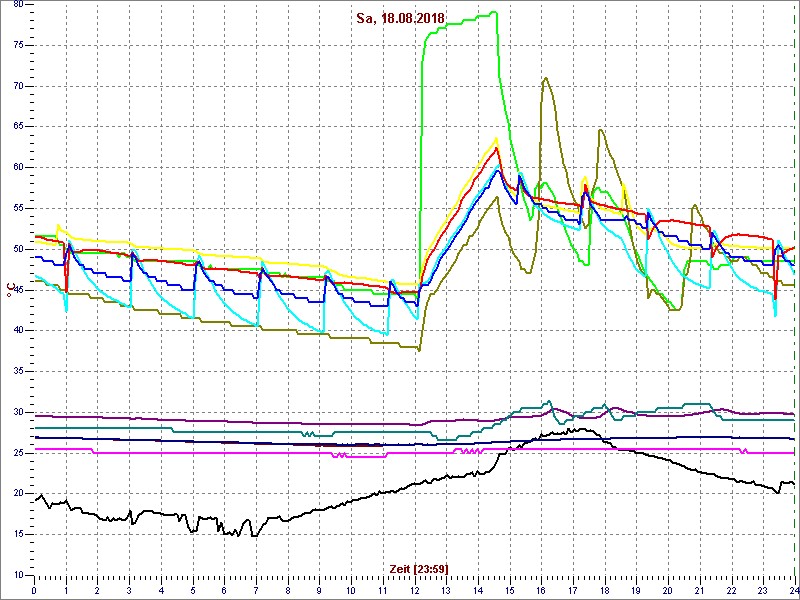Viewport: 800px width, 600px height.
Task: Select the y-axis value label "35"
Action: (x=18, y=371)
